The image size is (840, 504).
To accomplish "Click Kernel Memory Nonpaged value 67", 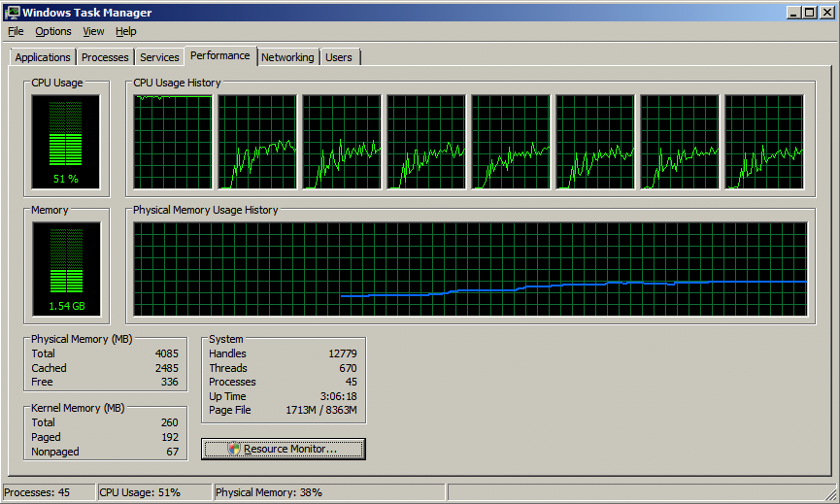I will (x=173, y=452).
